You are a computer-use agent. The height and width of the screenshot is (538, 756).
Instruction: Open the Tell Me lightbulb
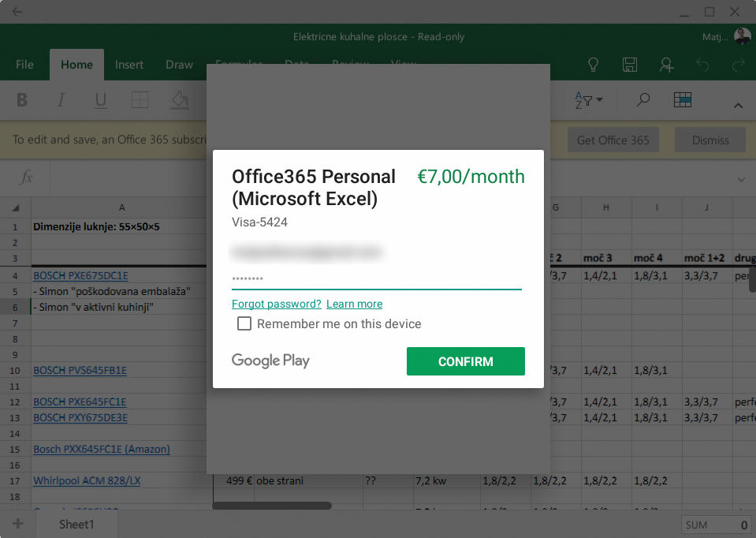593,65
